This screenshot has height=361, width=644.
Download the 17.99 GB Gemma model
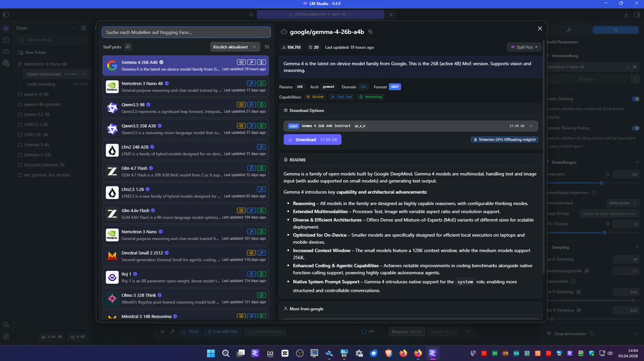(312, 139)
